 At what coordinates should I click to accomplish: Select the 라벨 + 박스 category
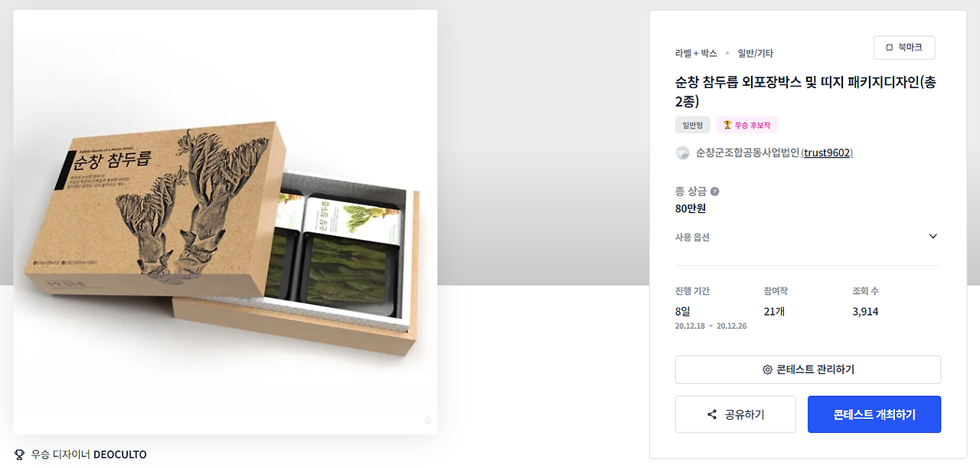pyautogui.click(x=696, y=53)
